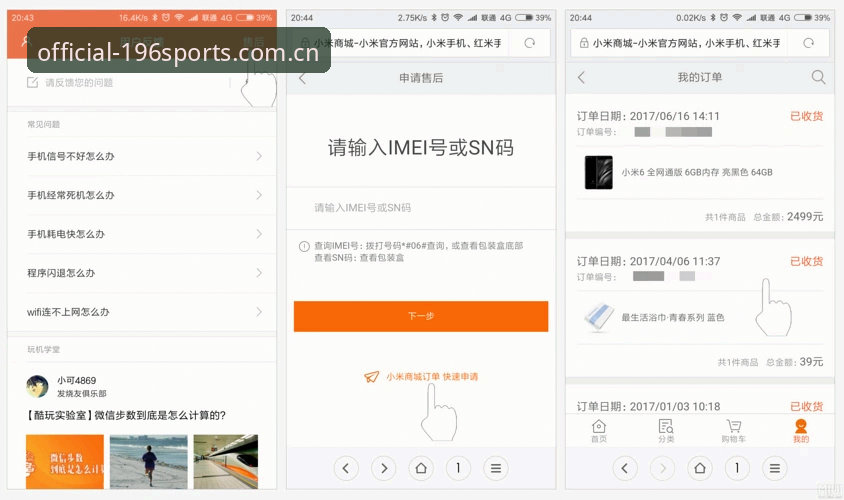
Task: Click the '请反馈您的问题' feedback field
Action: [x=129, y=82]
